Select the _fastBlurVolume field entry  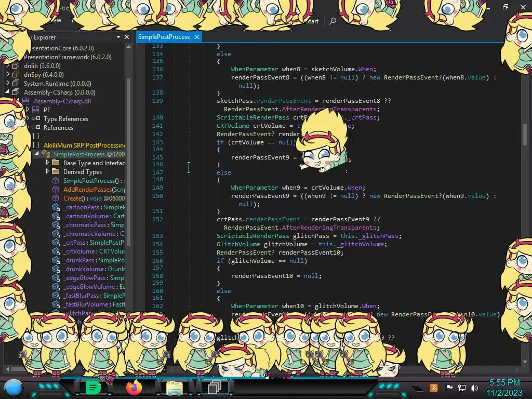click(x=94, y=304)
